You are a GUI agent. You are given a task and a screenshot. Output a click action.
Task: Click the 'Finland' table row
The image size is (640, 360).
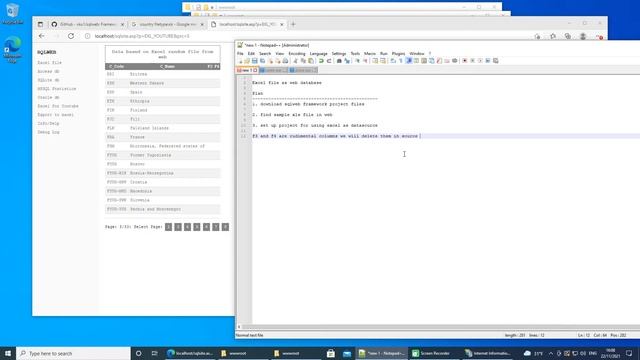(x=162, y=110)
